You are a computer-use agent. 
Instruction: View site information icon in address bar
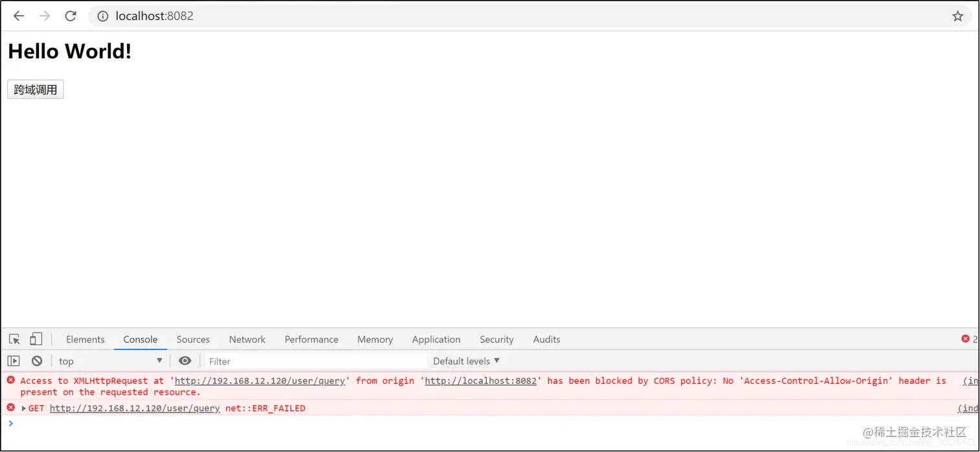[x=102, y=16]
